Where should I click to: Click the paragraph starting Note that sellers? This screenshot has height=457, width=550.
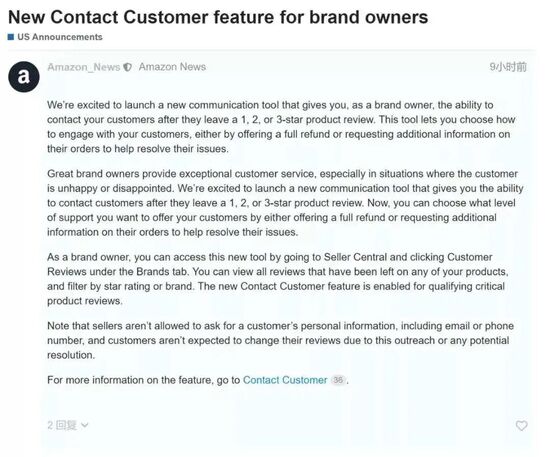click(x=280, y=341)
